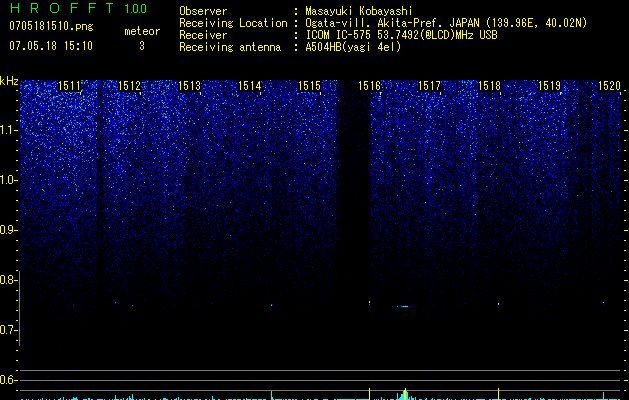The height and width of the screenshot is (400, 629).
Task: Click the 1512 time marker
Action: (130, 86)
